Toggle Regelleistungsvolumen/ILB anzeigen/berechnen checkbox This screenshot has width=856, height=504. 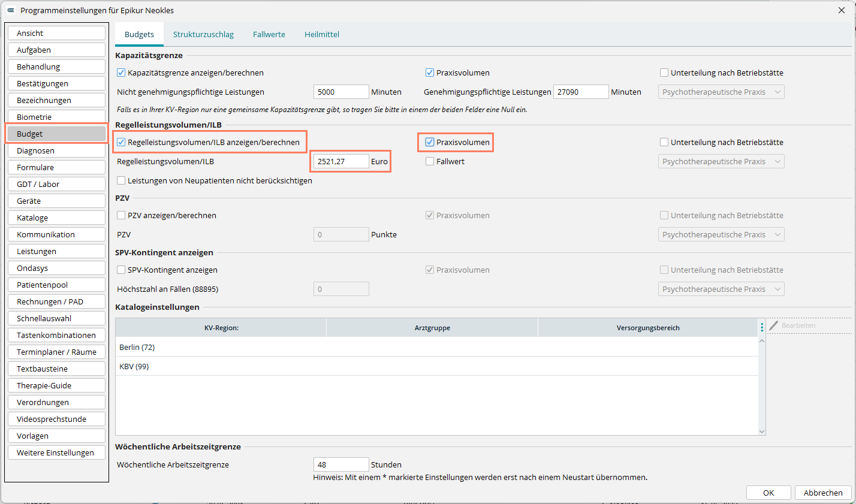pos(121,142)
